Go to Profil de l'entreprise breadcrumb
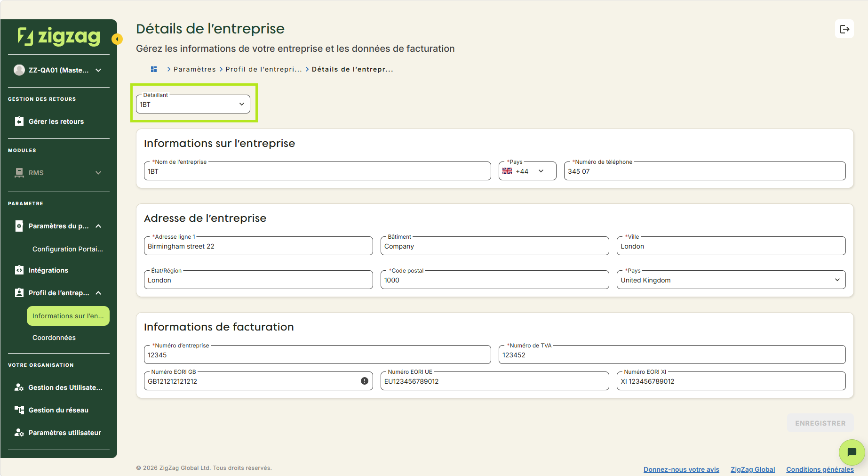This screenshot has width=868, height=476. [x=263, y=69]
